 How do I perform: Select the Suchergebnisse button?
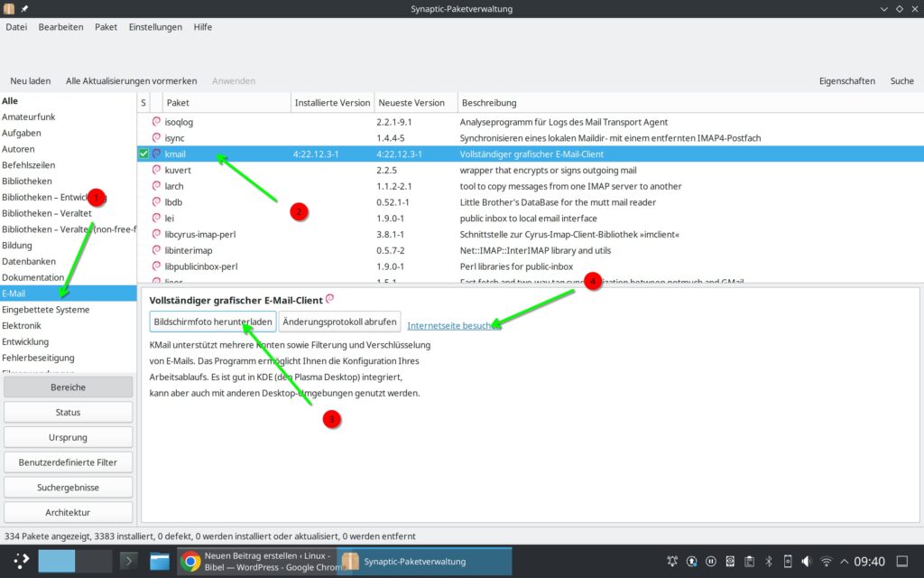click(x=68, y=487)
